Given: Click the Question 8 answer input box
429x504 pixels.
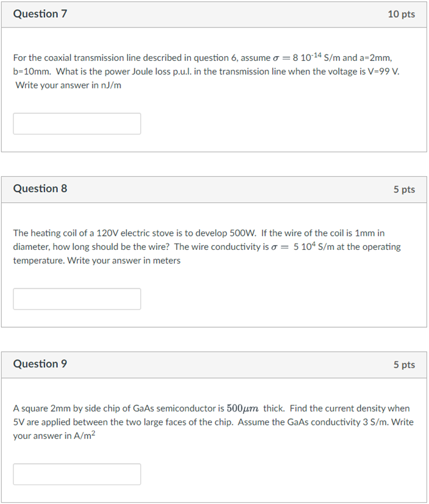Looking at the screenshot, I should coord(77,299).
